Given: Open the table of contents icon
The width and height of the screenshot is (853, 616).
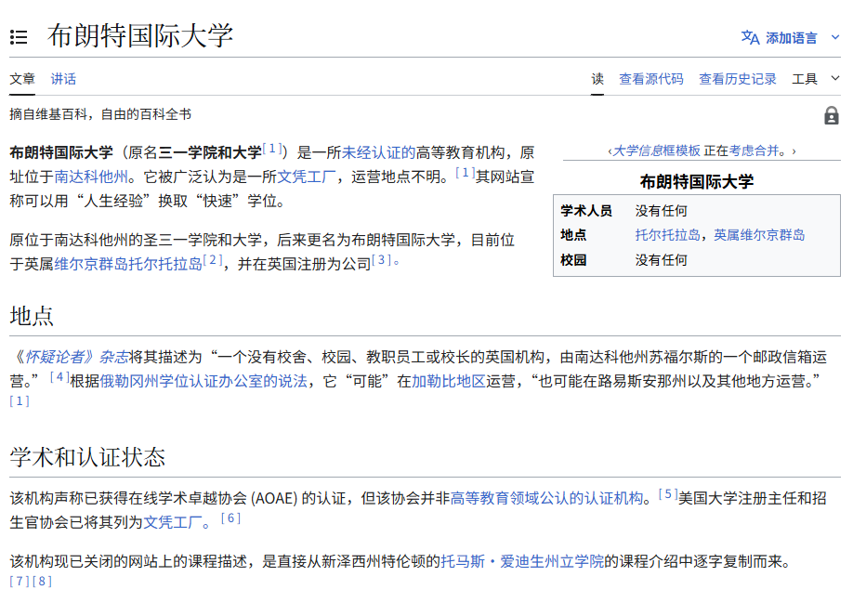Looking at the screenshot, I should pos(19,37).
